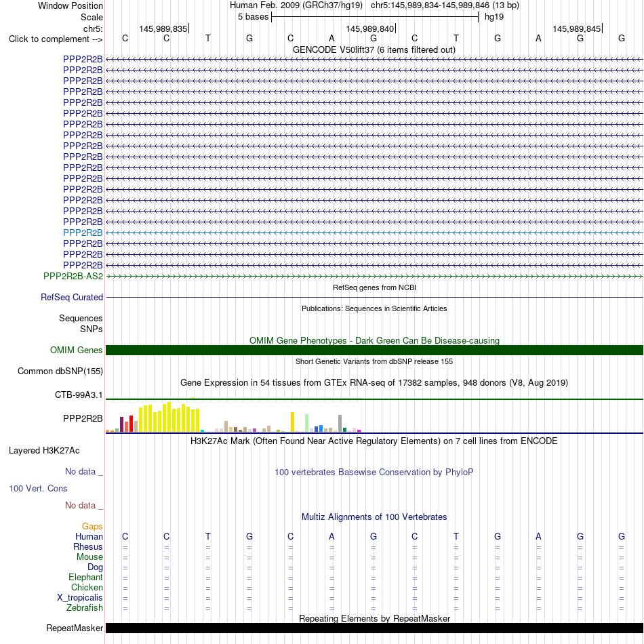
Task: Click the chr5:145,989,834-145,989,846 (13 bp) position text
Action: coord(445,5)
